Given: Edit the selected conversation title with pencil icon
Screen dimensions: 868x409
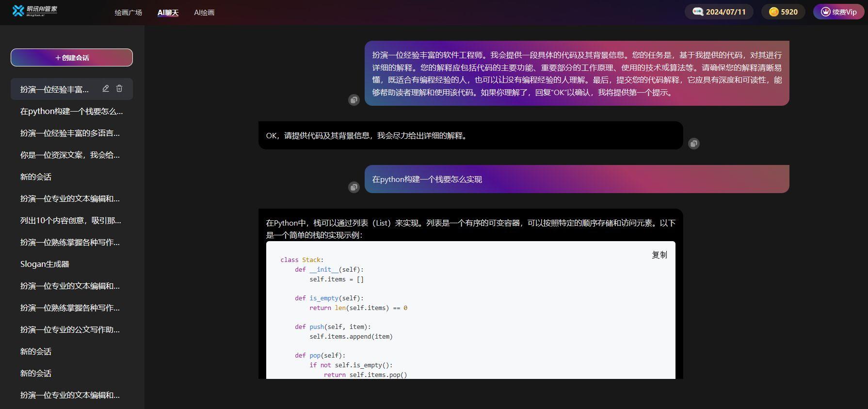Looking at the screenshot, I should (x=106, y=88).
